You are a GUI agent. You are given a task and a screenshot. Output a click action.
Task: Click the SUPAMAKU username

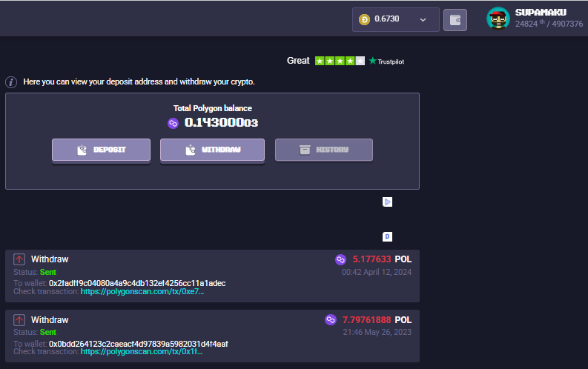coord(541,13)
